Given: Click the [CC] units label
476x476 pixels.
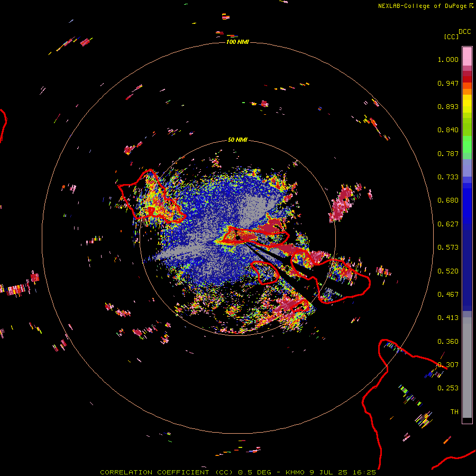Looking at the screenshot, I should 451,36.
